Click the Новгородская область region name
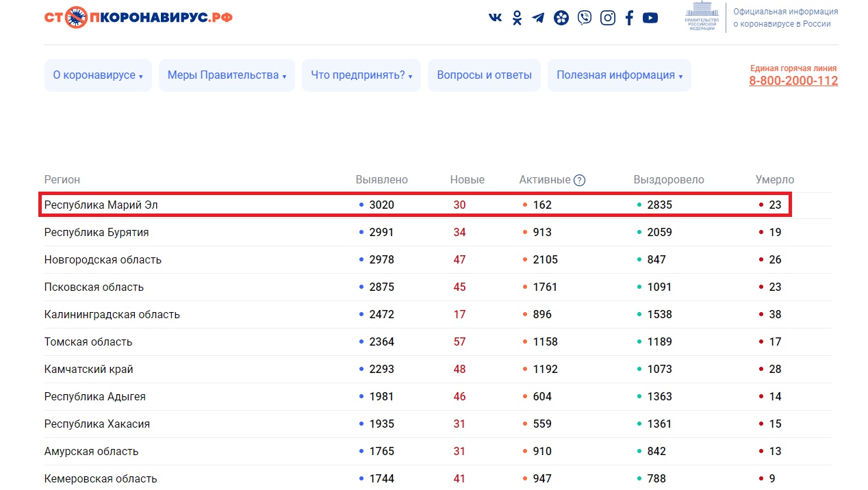This screenshot has height=490, width=868. (x=103, y=259)
